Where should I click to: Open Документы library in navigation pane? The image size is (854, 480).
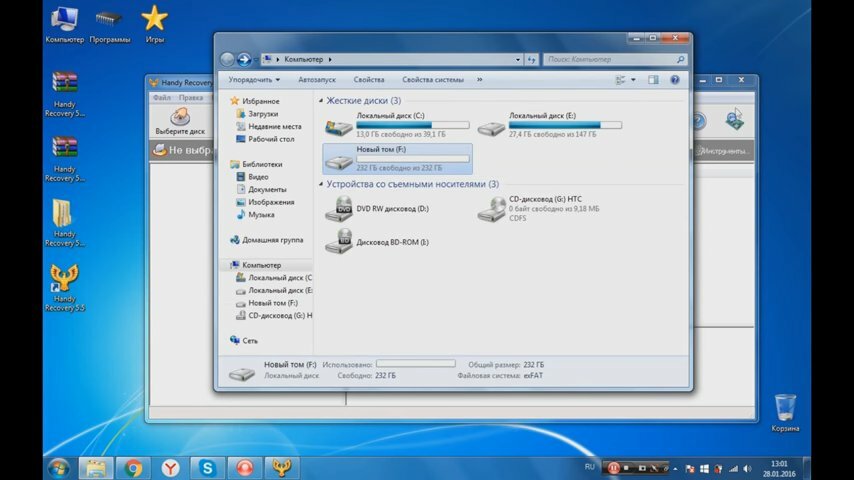(x=267, y=189)
